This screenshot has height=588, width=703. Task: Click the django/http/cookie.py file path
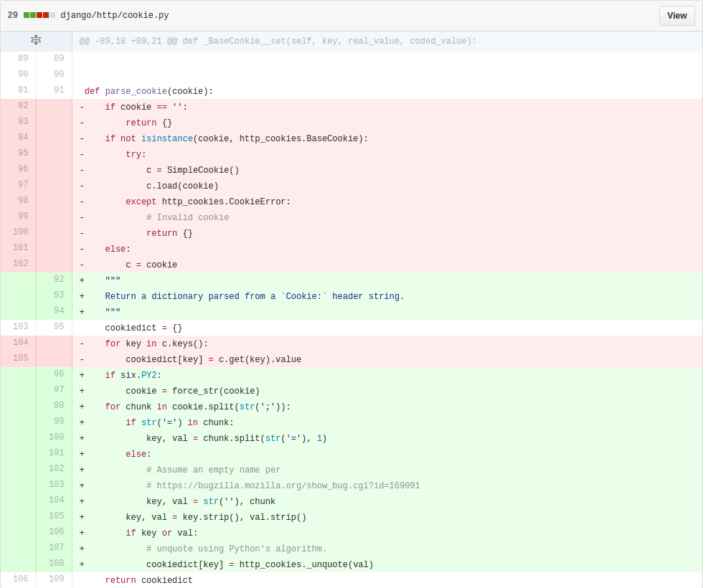(x=115, y=15)
